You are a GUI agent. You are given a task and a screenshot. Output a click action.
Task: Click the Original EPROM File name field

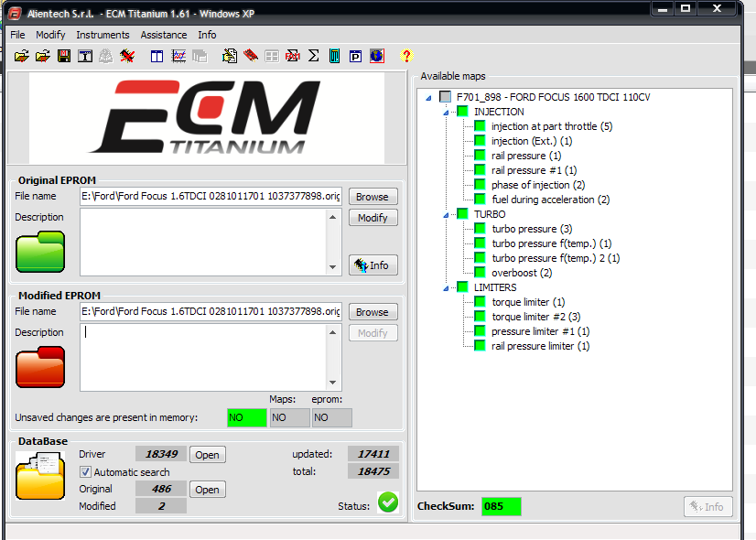[211, 196]
